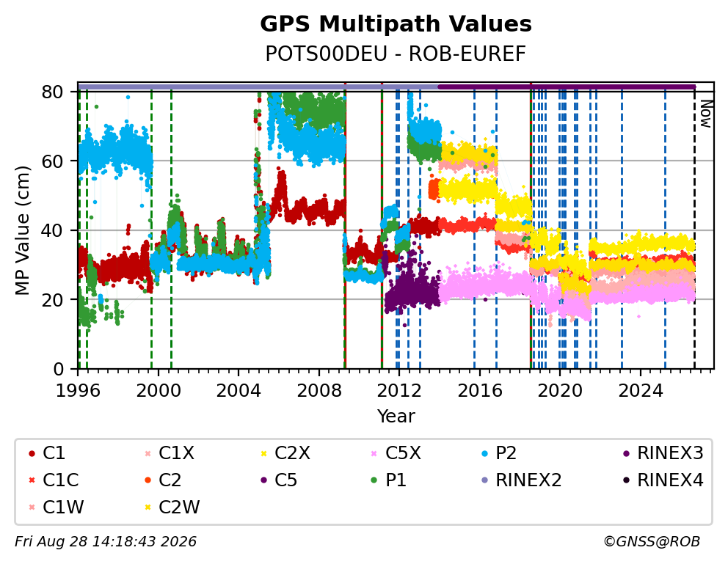Click the ©GNSS@ROB credit text
728x564 pixels.
pyautogui.click(x=652, y=541)
